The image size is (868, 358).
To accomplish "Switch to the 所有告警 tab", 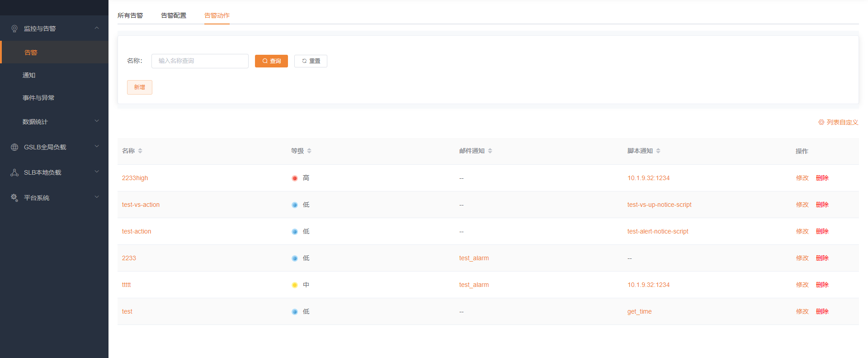I will click(x=130, y=15).
